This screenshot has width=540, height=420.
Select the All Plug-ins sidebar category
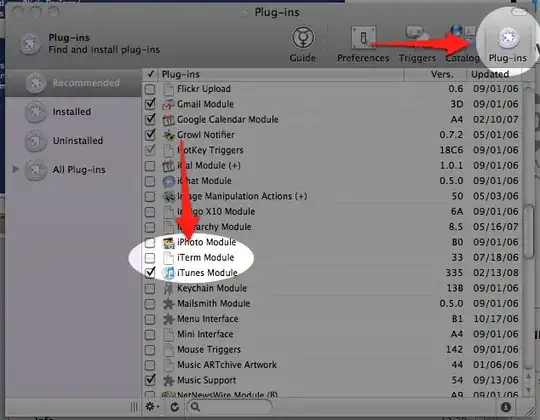pos(73,169)
